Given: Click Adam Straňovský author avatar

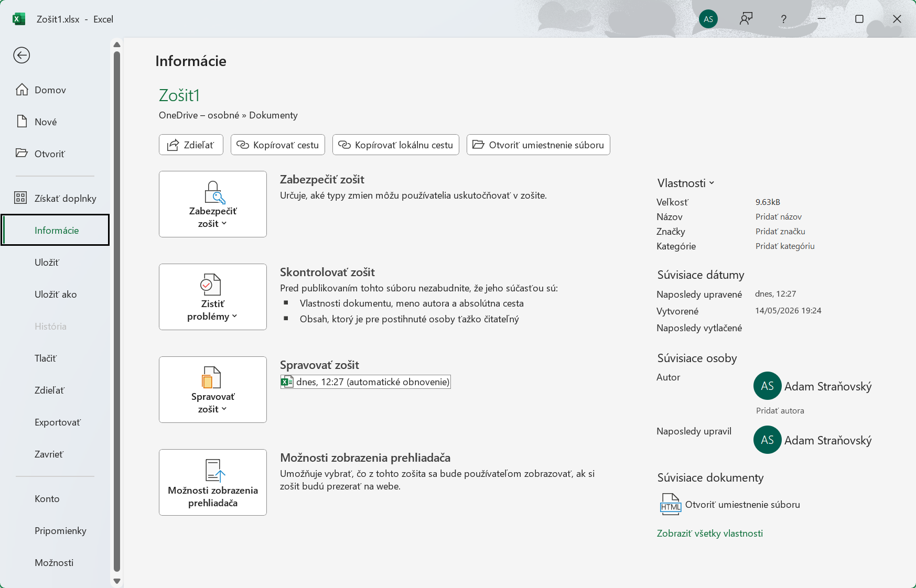Looking at the screenshot, I should point(767,386).
